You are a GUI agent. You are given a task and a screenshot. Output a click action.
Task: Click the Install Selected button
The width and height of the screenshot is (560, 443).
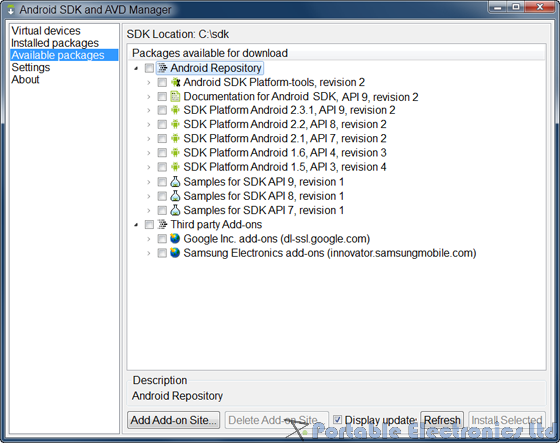click(x=507, y=420)
